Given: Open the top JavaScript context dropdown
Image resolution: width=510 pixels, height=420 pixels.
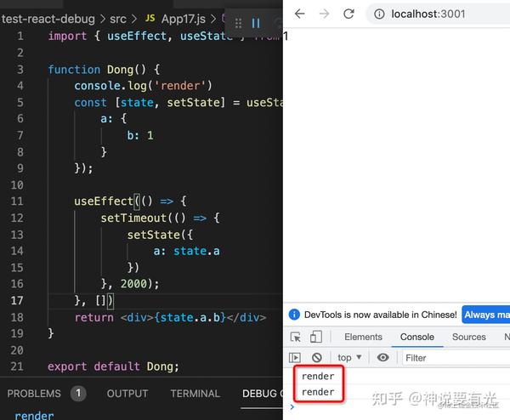Looking at the screenshot, I should point(349,358).
